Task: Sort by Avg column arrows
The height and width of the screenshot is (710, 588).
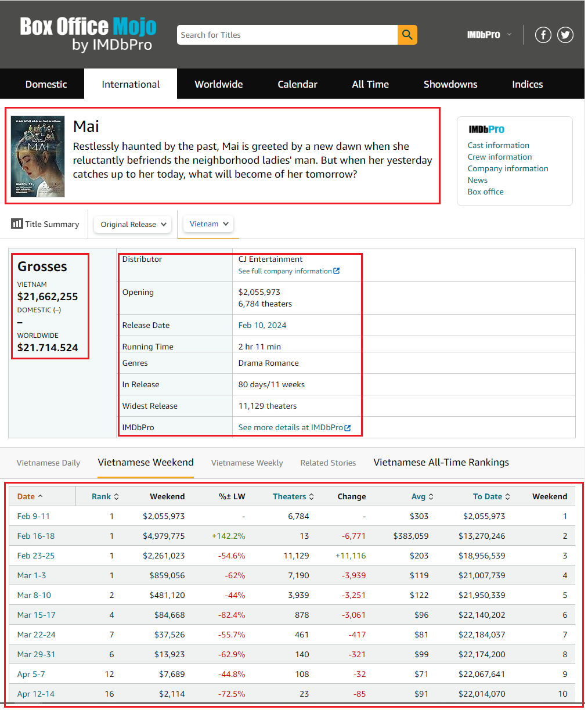Action: point(431,496)
